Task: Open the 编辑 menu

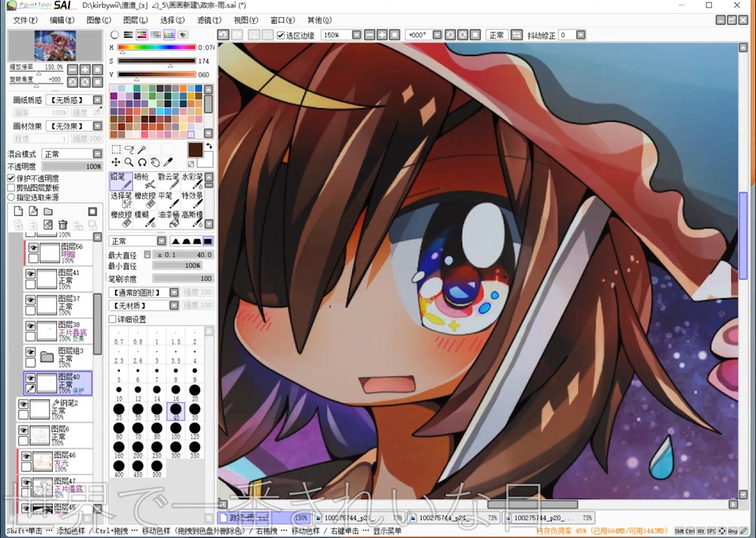Action: (x=62, y=20)
